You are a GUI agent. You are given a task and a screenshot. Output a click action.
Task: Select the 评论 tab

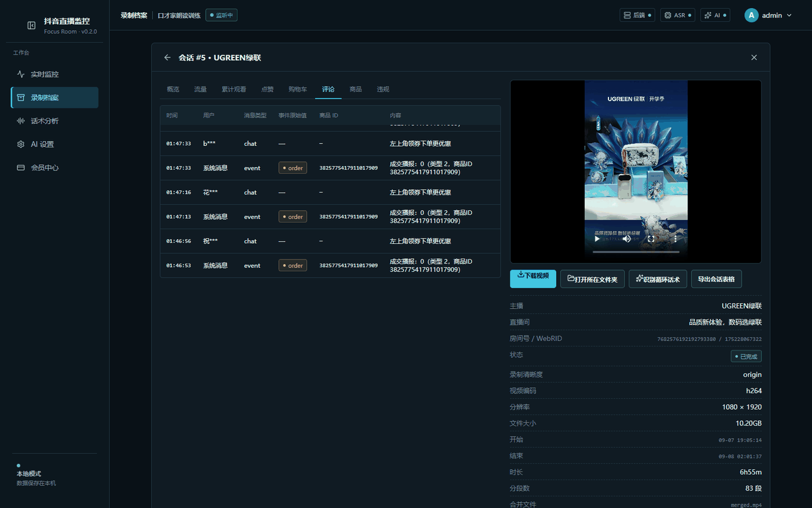point(328,89)
